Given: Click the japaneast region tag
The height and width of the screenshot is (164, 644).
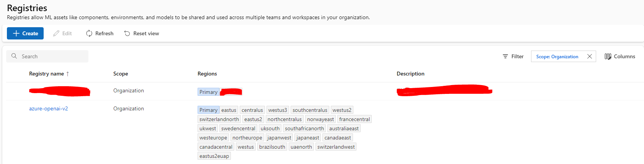Looking at the screenshot, I should click(308, 138).
